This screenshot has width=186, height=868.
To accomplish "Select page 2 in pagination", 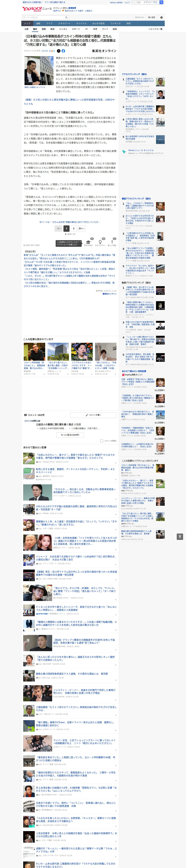I will pyautogui.click(x=74, y=228).
